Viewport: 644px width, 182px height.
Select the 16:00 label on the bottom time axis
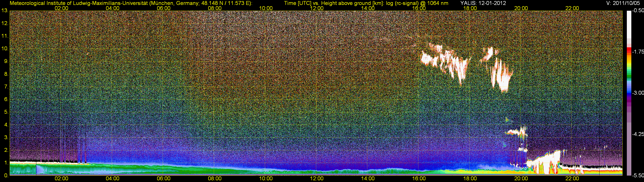(419, 179)
